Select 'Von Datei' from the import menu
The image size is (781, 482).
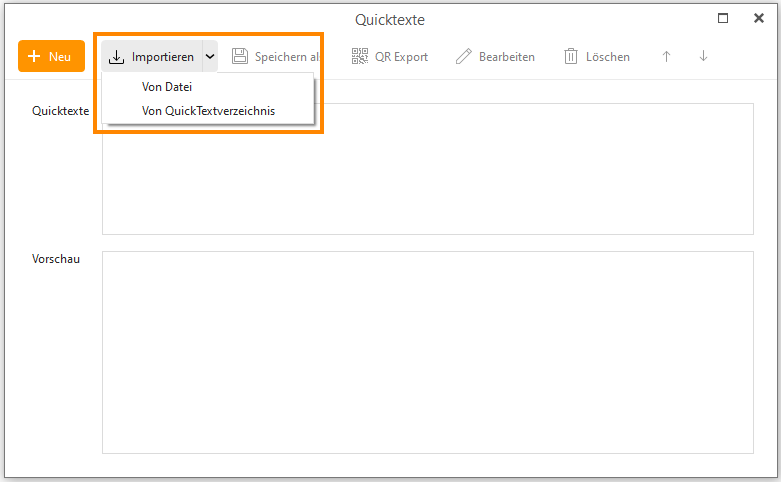(167, 87)
